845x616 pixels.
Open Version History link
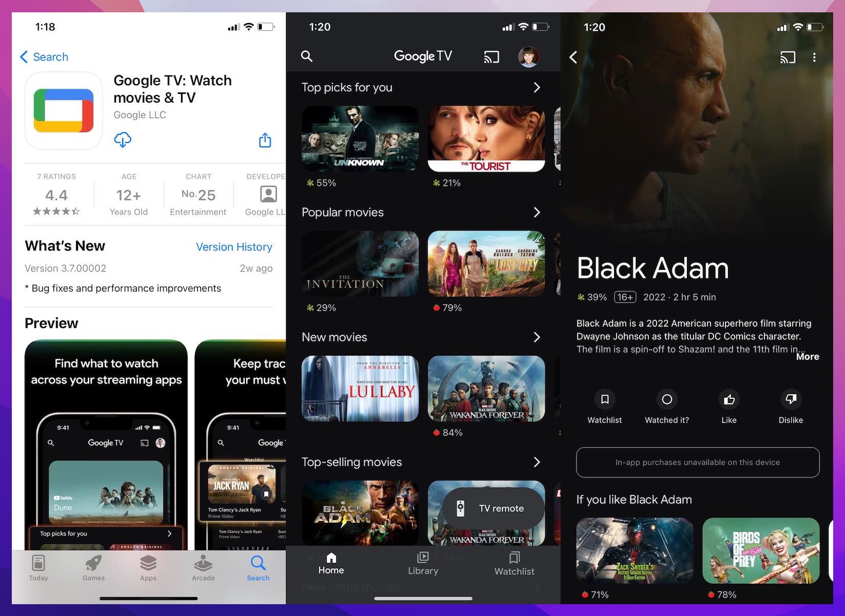click(x=234, y=247)
